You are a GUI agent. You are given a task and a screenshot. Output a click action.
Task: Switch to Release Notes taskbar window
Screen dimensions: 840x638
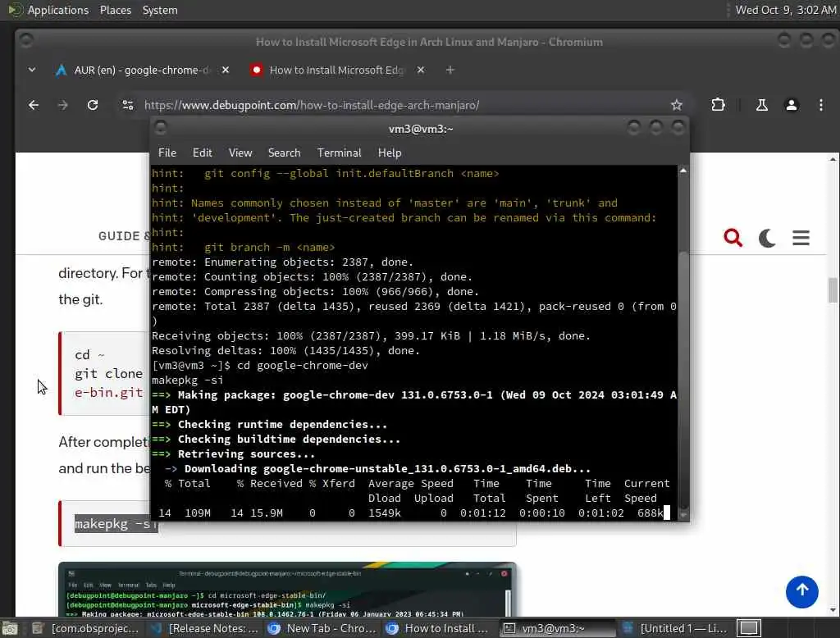click(204, 628)
